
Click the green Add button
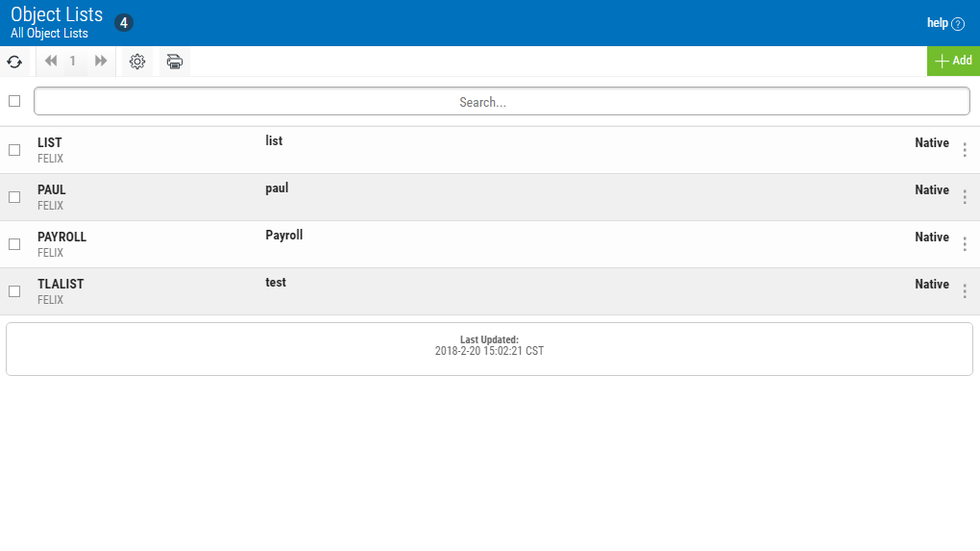tap(953, 61)
